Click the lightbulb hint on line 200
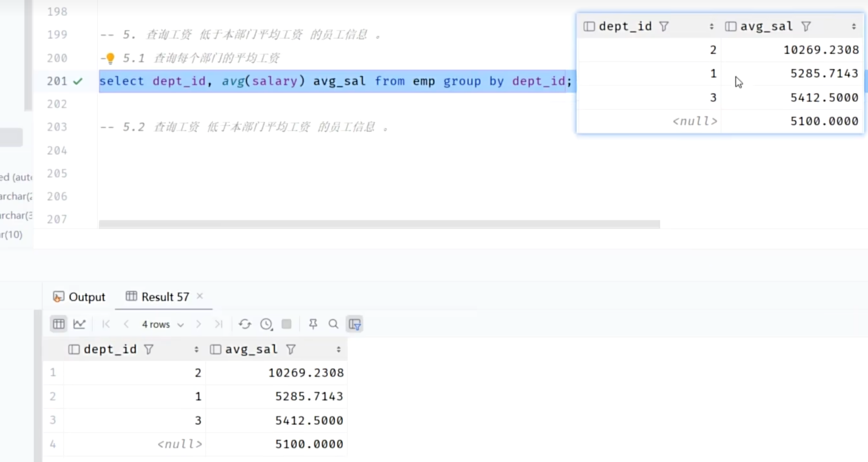Image resolution: width=868 pixels, height=462 pixels. (110, 58)
